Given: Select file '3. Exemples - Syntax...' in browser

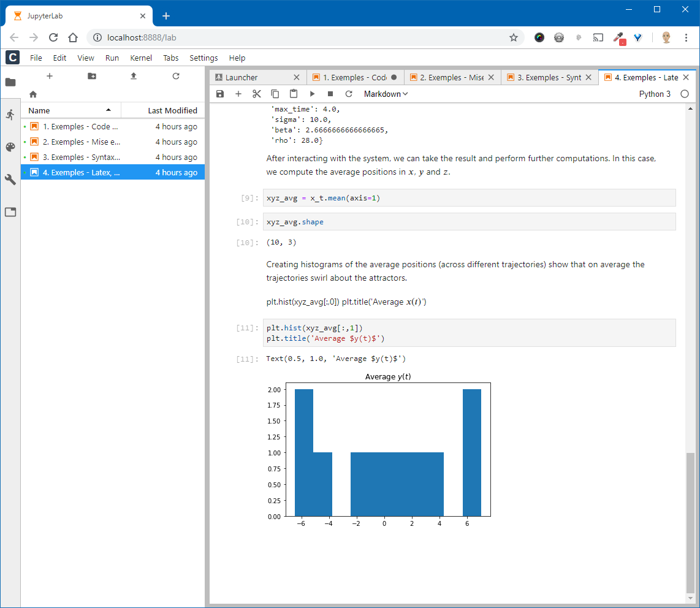Looking at the screenshot, I should pyautogui.click(x=113, y=157).
